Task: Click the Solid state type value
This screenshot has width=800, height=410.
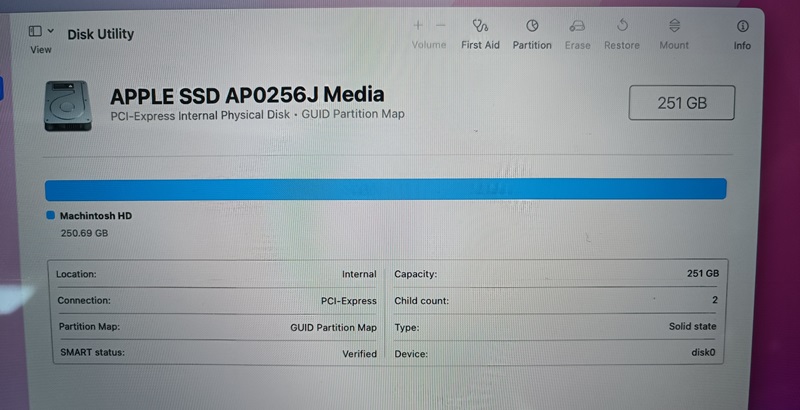Action: pos(692,326)
